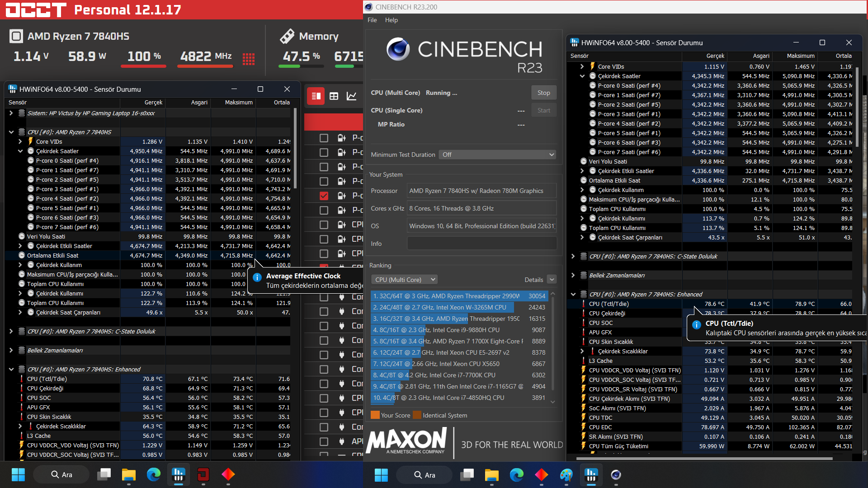Expand Çekirdek Etkili Saatler in left HWiNFO
868x488 pixels.
(20, 246)
